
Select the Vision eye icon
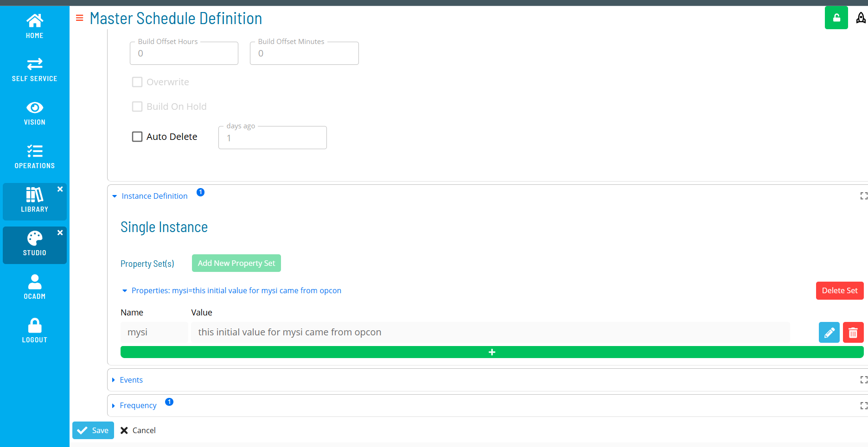tap(34, 107)
